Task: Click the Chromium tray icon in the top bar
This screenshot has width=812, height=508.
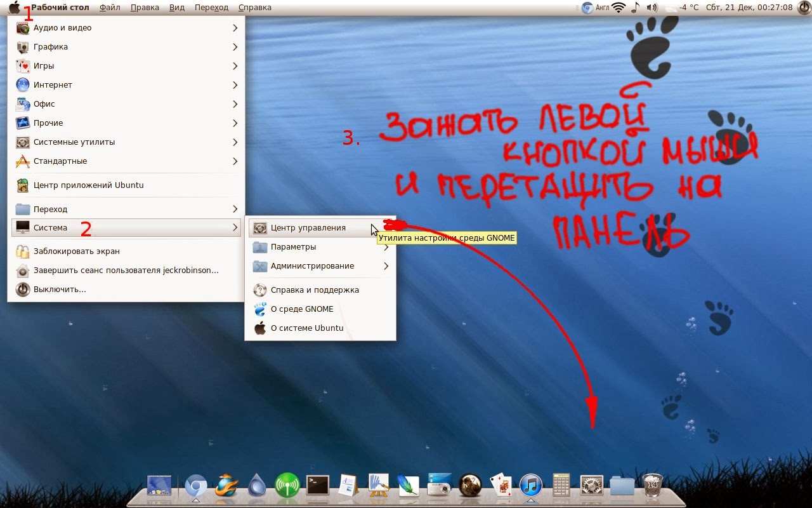Action: click(x=587, y=8)
